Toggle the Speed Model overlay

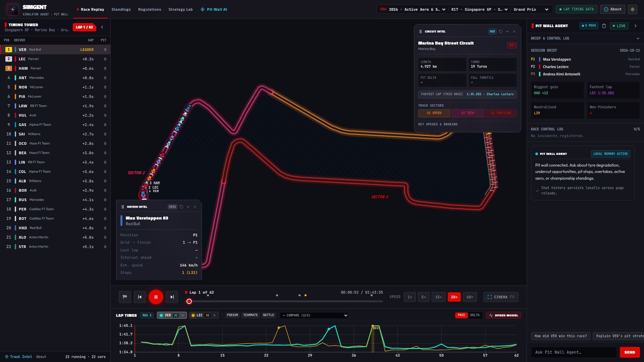503,315
